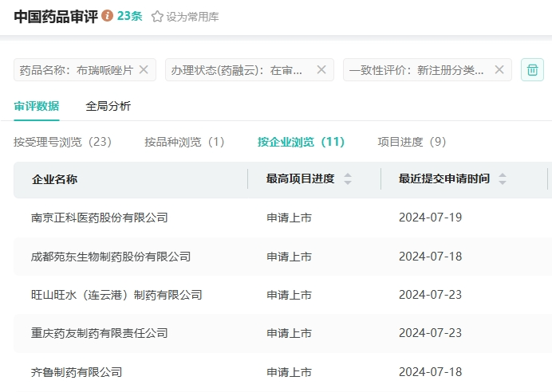Select 重庆药友制药有限责任公司 entry
552x392 pixels.
pyautogui.click(x=100, y=333)
